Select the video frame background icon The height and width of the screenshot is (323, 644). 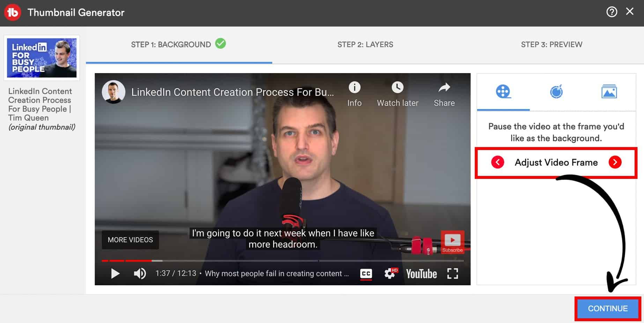coord(503,92)
